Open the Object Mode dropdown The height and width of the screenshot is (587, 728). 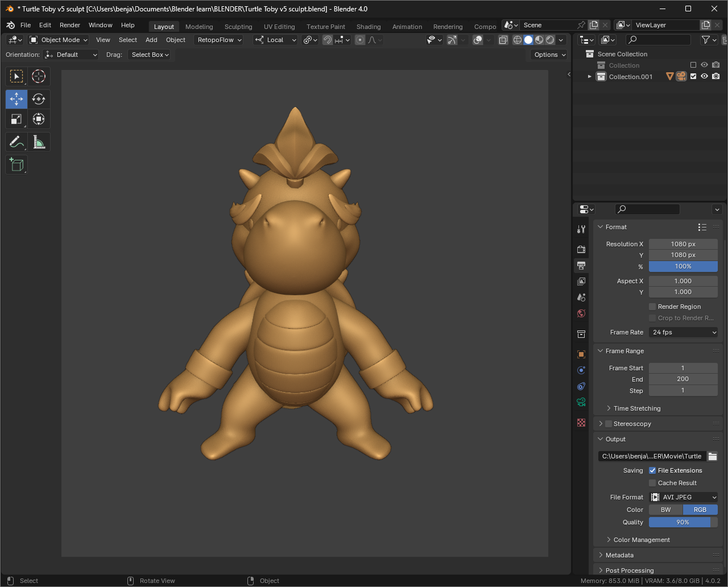pos(59,40)
